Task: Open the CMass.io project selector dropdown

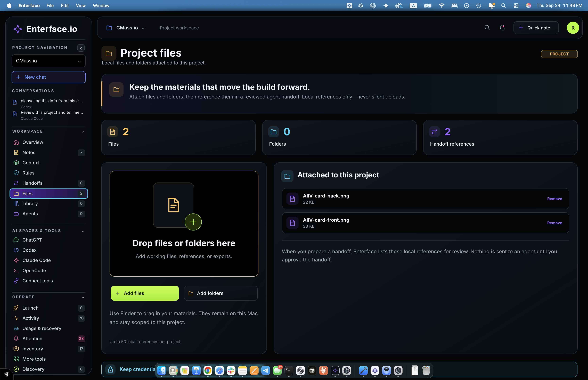Action: pos(49,61)
